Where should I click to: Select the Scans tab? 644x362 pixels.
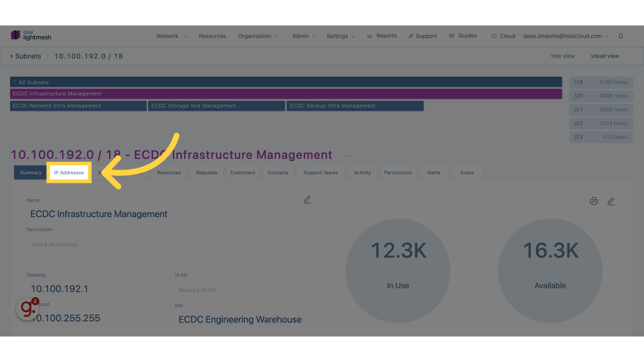pos(467,172)
